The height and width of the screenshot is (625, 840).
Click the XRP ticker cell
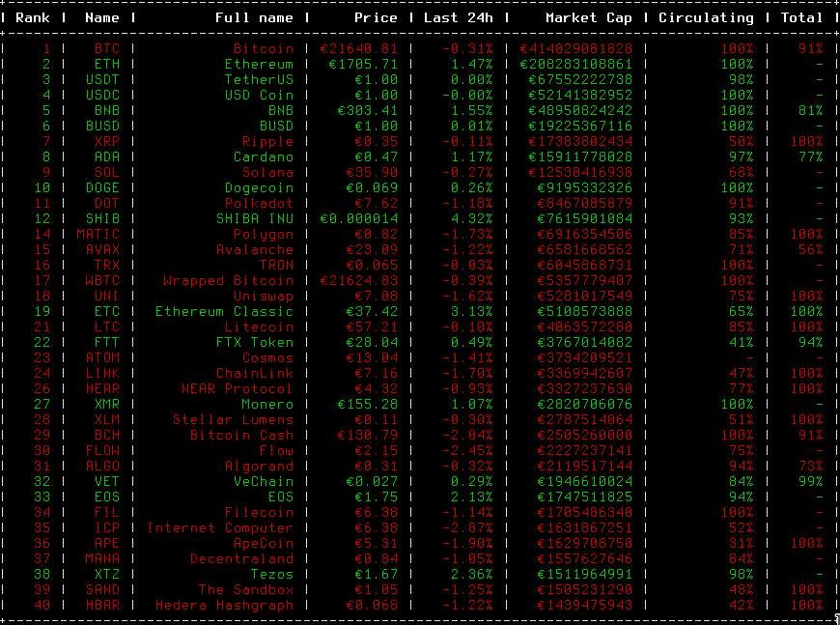[x=106, y=142]
